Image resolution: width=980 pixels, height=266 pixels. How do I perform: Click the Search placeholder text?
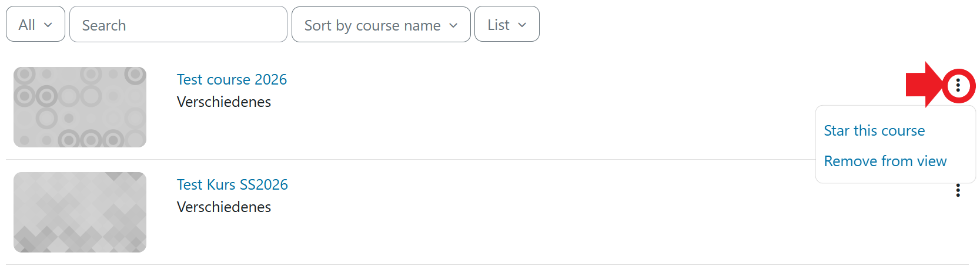point(104,25)
